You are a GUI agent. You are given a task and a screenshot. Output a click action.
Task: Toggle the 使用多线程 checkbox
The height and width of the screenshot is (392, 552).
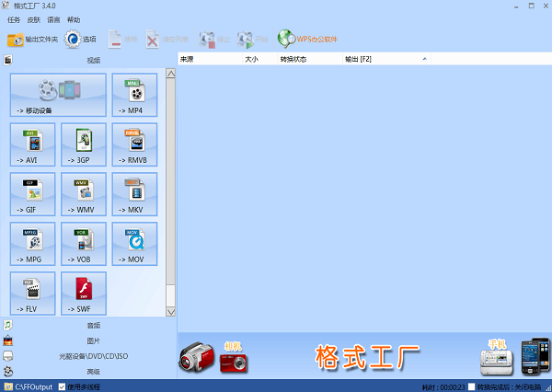(x=63, y=386)
